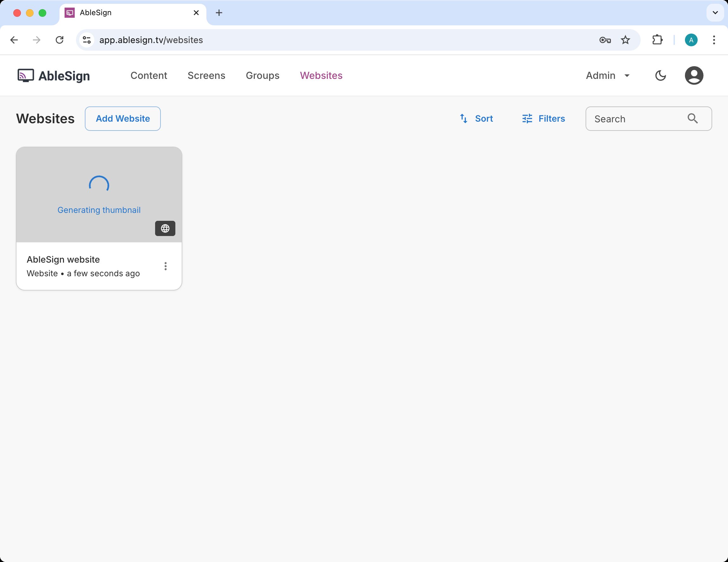Bookmark this page with the star icon
Viewport: 728px width, 562px height.
(x=625, y=40)
